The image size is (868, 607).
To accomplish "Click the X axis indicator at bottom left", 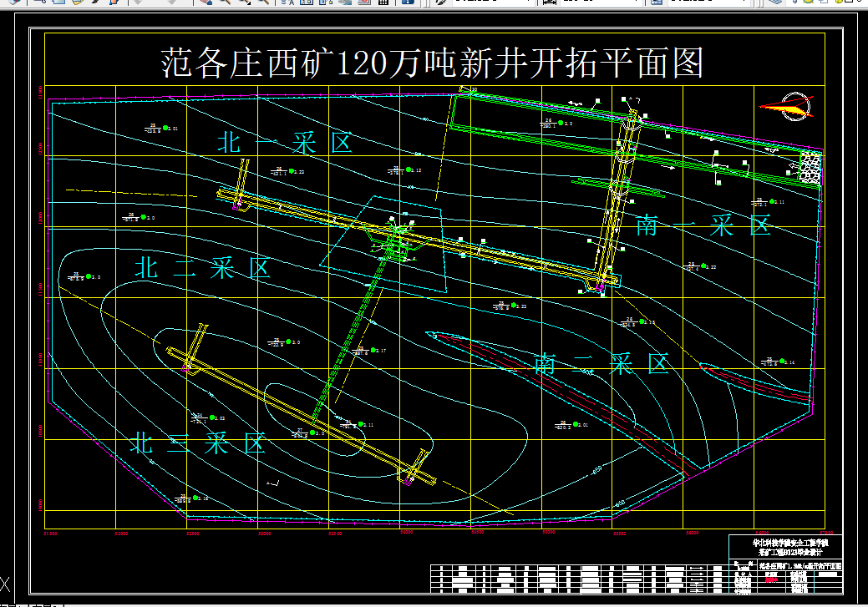I will coord(6,585).
